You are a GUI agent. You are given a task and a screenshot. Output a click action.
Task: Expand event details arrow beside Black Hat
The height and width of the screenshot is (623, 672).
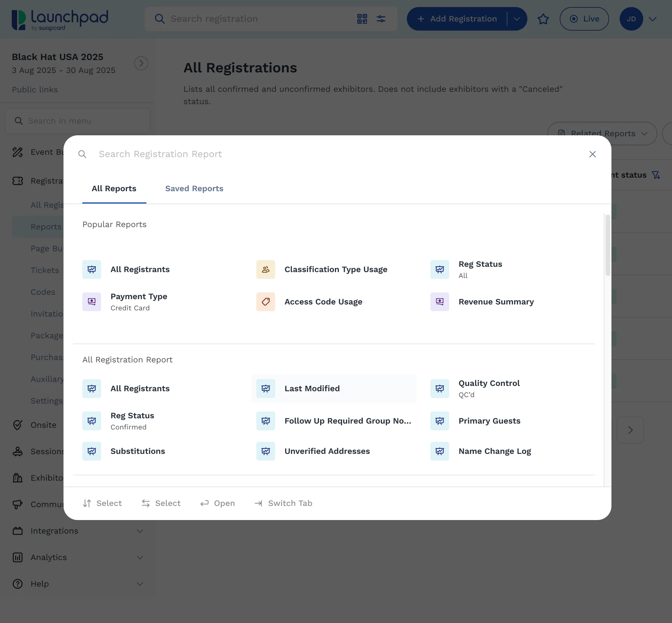(141, 63)
